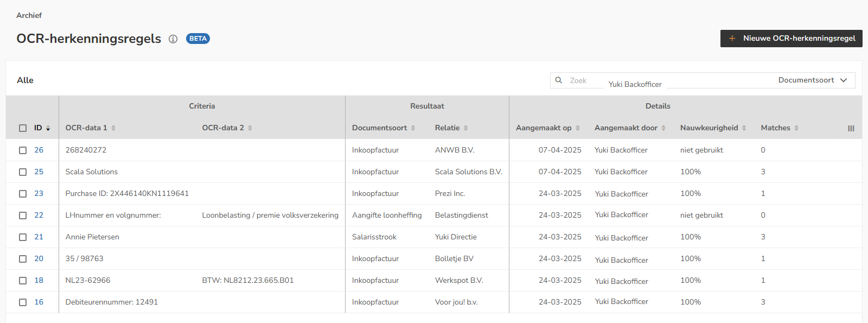
Task: Click the column settings icon in table header
Action: [851, 129]
